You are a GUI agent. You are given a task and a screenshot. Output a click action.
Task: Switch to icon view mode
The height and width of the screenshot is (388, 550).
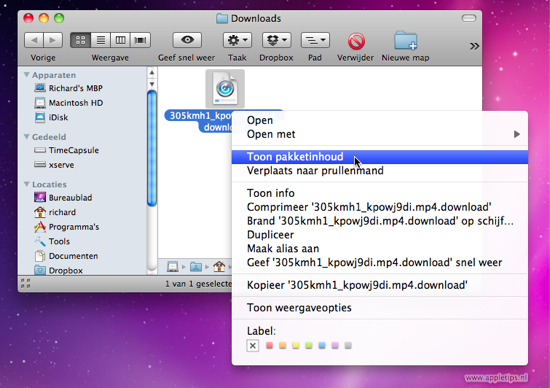click(x=80, y=40)
